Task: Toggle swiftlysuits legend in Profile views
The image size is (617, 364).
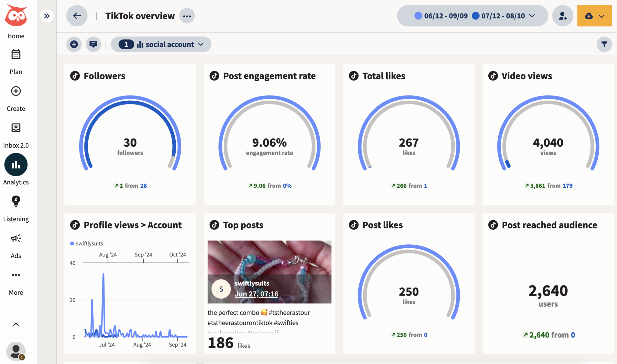Action: pyautogui.click(x=87, y=243)
